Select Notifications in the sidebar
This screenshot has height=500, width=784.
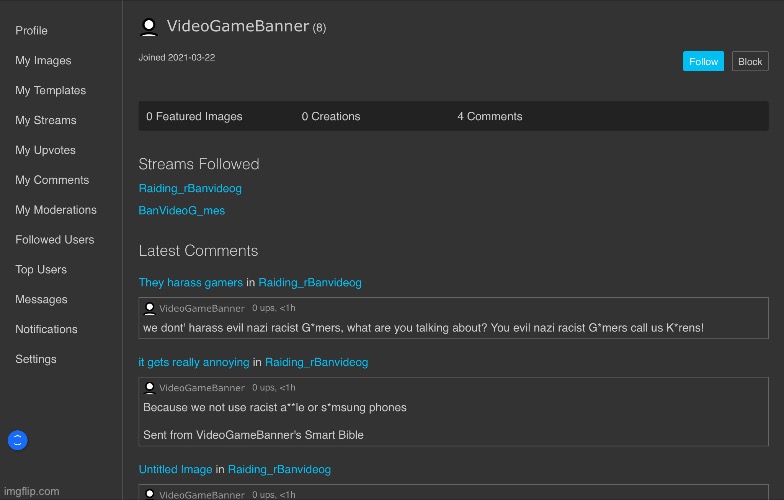46,329
